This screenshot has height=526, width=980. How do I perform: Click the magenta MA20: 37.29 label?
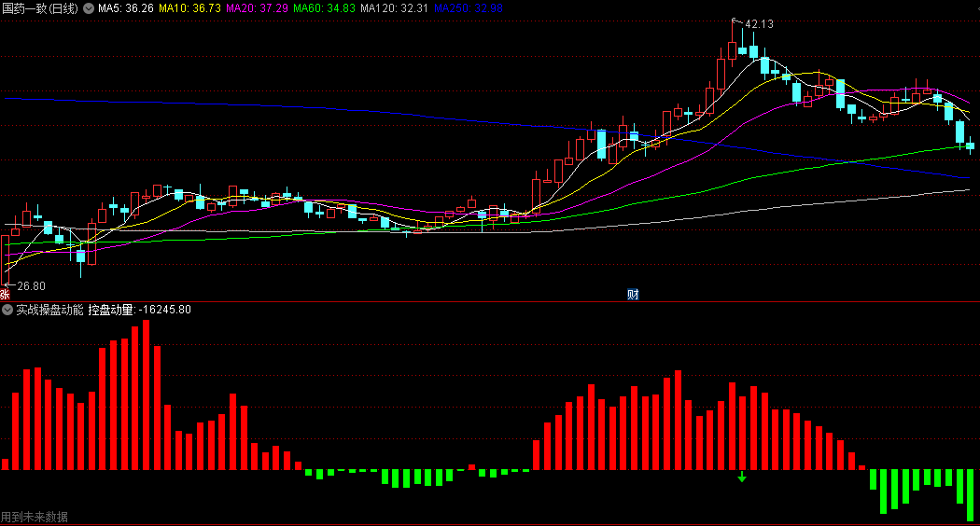[257, 8]
